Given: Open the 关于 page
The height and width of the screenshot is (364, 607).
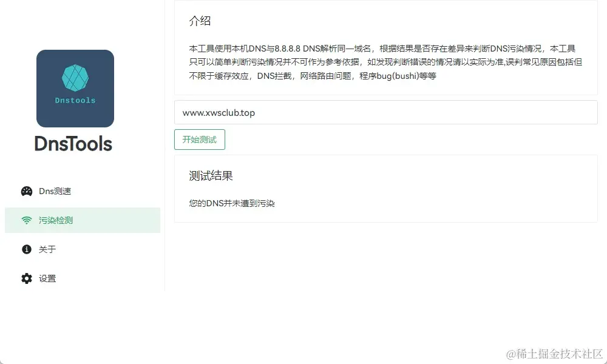Looking at the screenshot, I should [x=83, y=249].
